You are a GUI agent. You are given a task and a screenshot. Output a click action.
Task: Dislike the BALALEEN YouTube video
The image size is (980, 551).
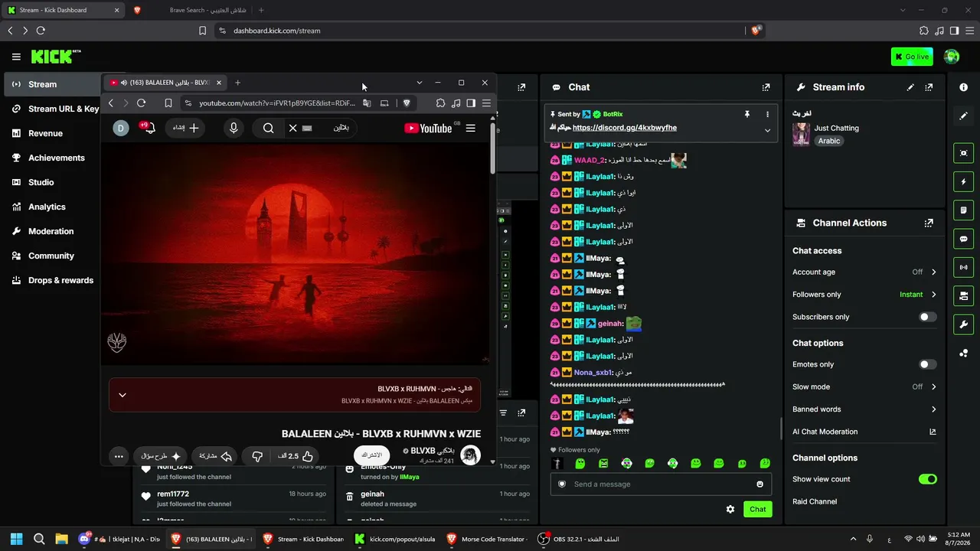pyautogui.click(x=257, y=456)
